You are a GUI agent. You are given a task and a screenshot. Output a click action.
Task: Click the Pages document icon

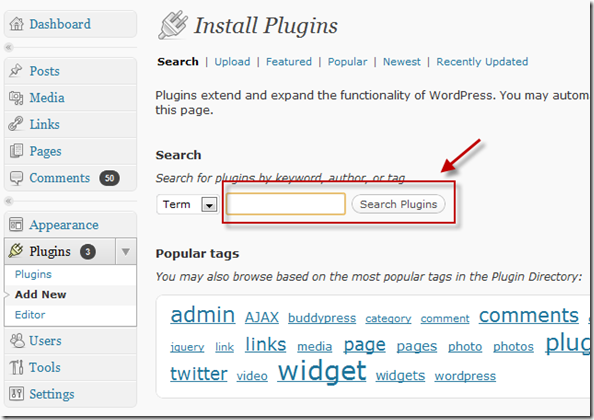pyautogui.click(x=16, y=151)
